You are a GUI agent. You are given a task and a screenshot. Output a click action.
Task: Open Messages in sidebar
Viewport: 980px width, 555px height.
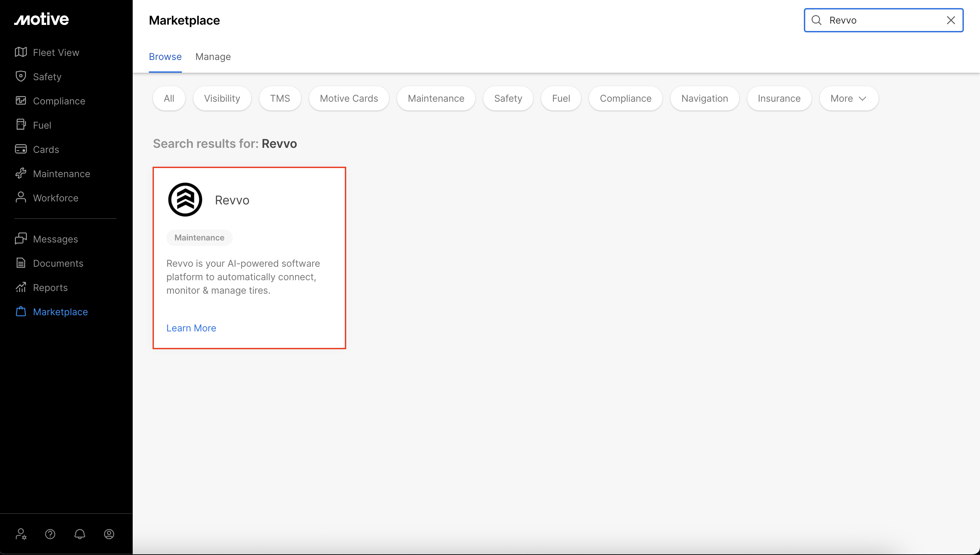pyautogui.click(x=55, y=239)
